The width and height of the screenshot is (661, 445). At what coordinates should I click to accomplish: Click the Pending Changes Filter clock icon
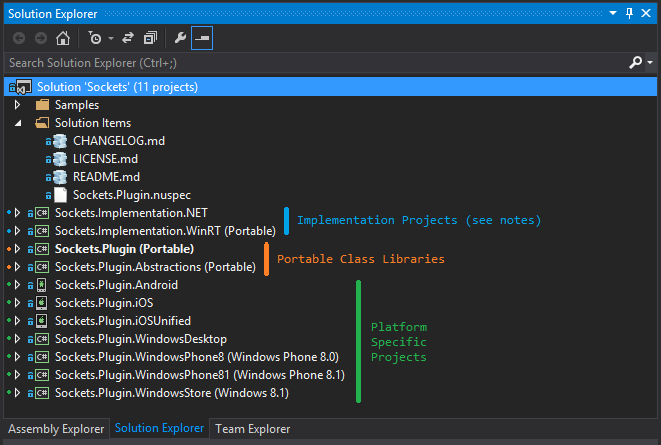95,38
